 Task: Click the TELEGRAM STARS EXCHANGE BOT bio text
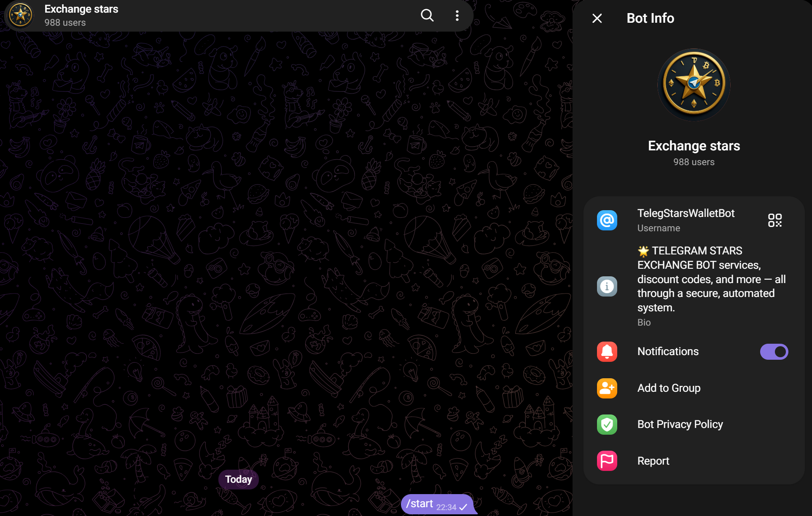pos(712,279)
